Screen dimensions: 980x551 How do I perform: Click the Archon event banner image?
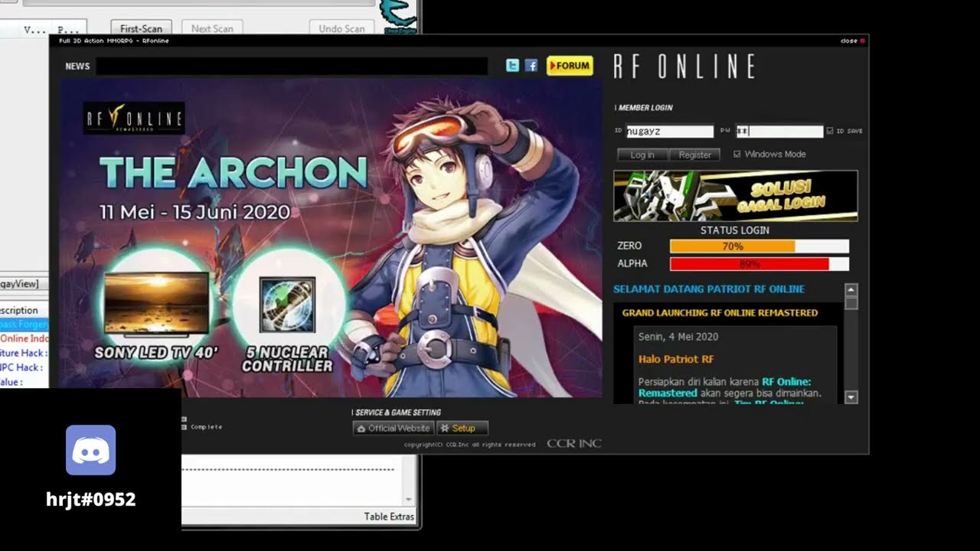coord(331,238)
